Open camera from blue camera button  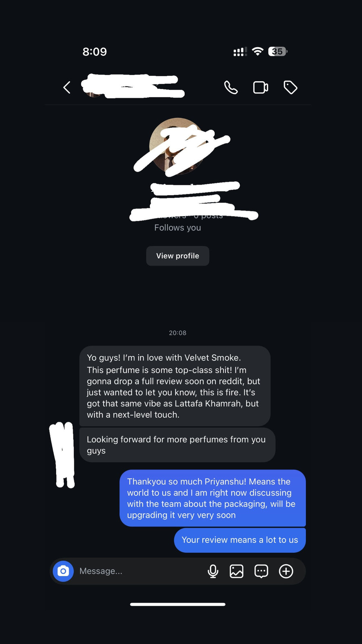[63, 571]
